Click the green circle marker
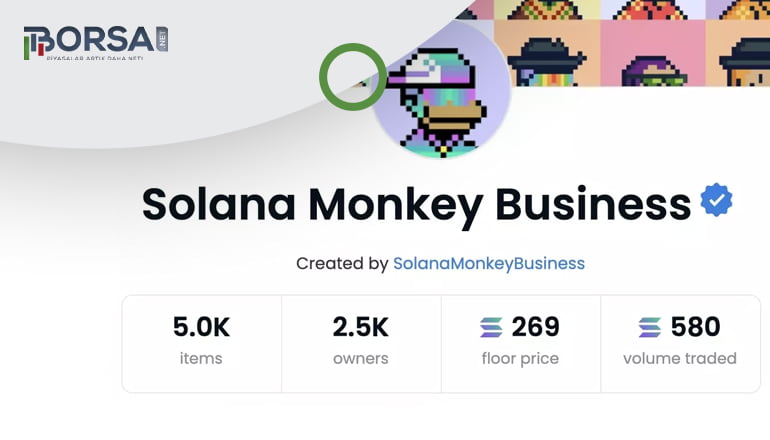The width and height of the screenshot is (770, 440). (x=353, y=77)
